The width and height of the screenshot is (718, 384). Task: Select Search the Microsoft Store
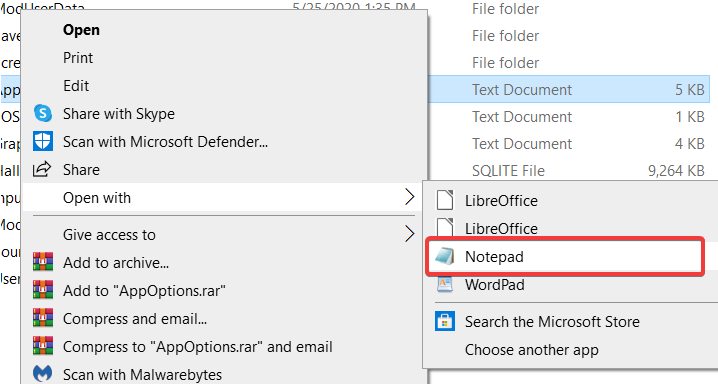(552, 322)
